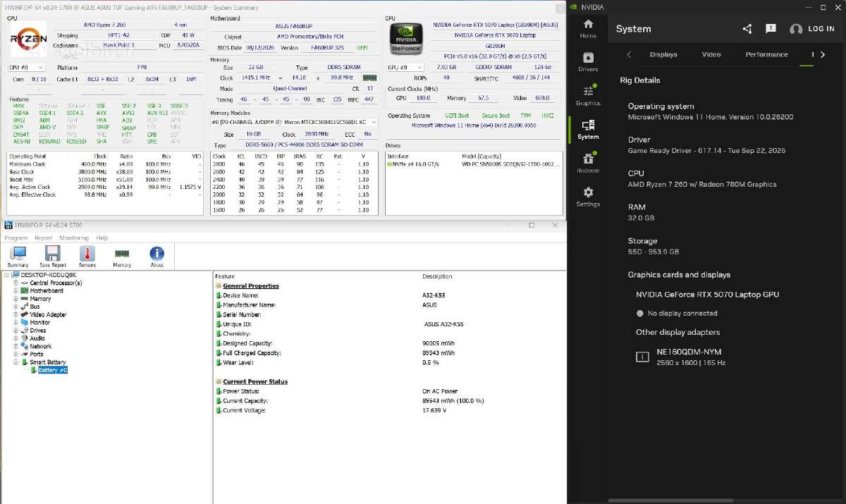Click the NVIDIA logo in the title bar
This screenshot has width=846, height=504.
pos(575,7)
